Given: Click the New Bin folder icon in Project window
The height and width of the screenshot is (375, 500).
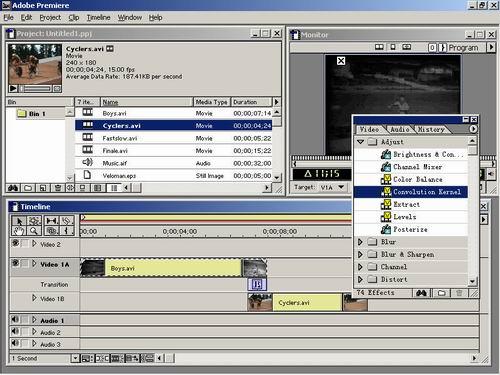Looking at the screenshot, I should click(28, 188).
